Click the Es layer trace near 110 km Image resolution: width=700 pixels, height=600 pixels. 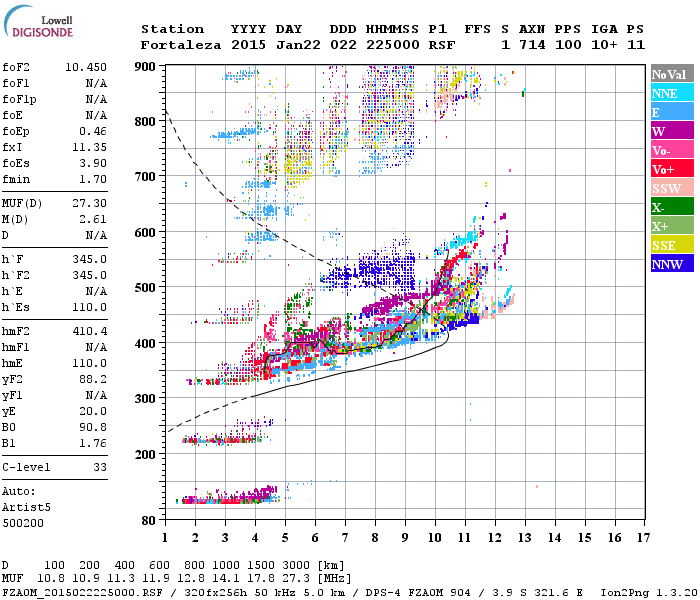pos(228,496)
